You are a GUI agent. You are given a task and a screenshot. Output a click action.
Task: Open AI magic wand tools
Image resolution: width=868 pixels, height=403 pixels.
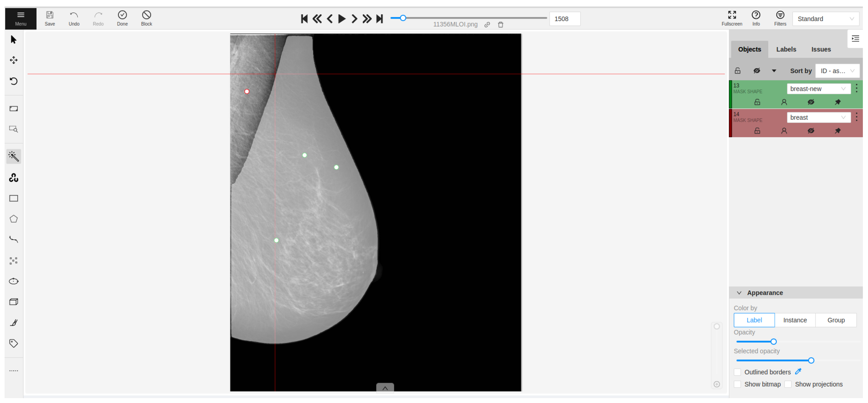[x=14, y=157]
